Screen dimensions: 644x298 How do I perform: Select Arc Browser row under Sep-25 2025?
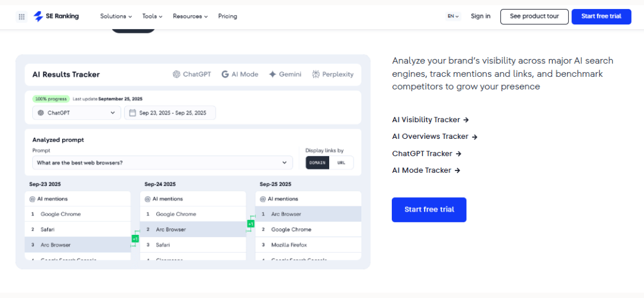308,214
